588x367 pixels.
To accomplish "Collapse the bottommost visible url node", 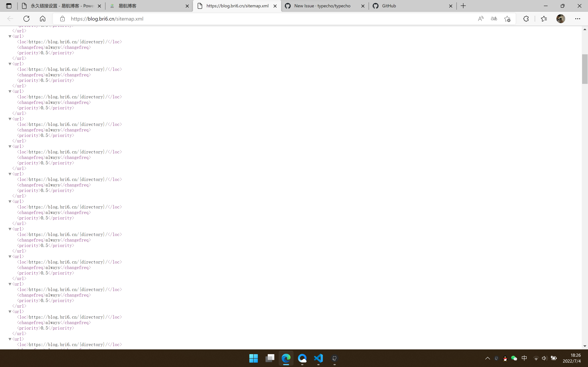I will [10, 339].
